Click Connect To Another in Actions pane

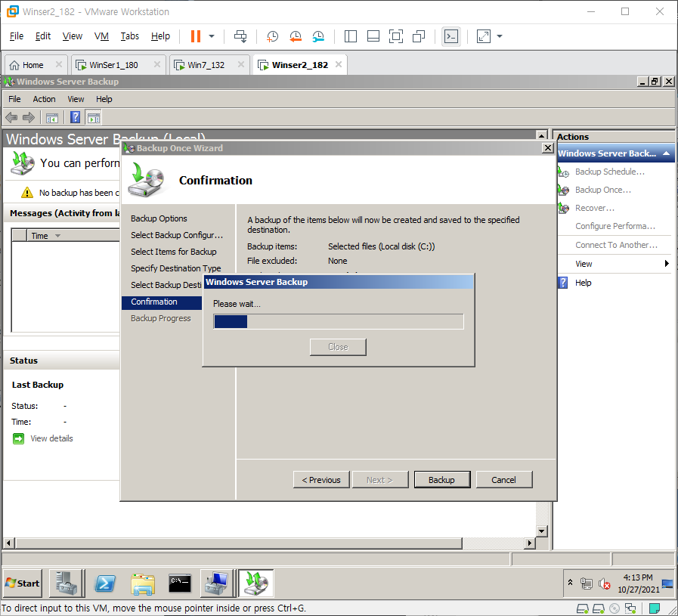coord(616,245)
